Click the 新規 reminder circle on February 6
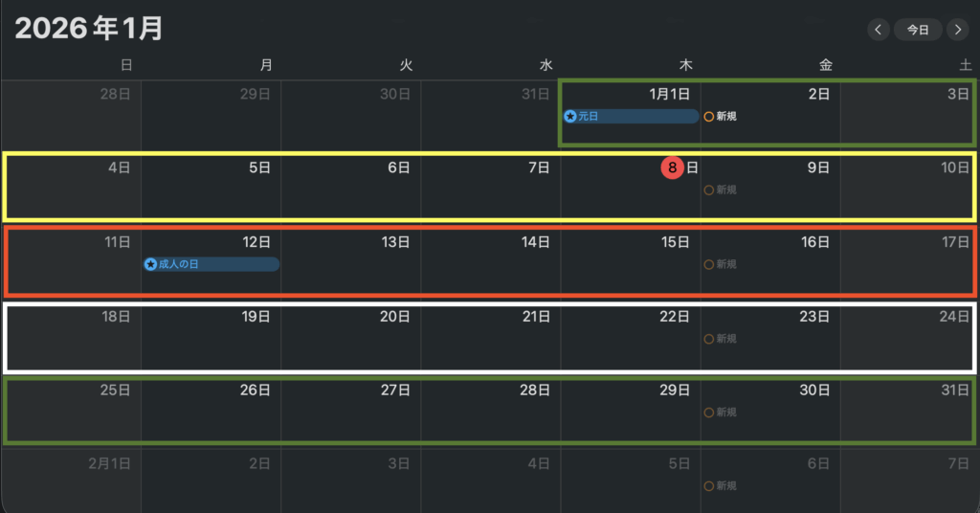Image resolution: width=980 pixels, height=513 pixels. click(x=708, y=486)
